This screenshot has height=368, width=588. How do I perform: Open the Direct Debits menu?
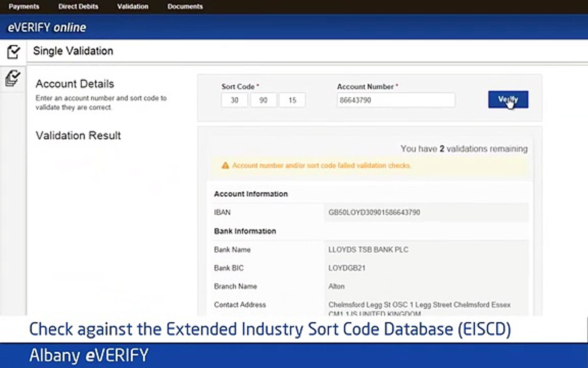pyautogui.click(x=78, y=6)
